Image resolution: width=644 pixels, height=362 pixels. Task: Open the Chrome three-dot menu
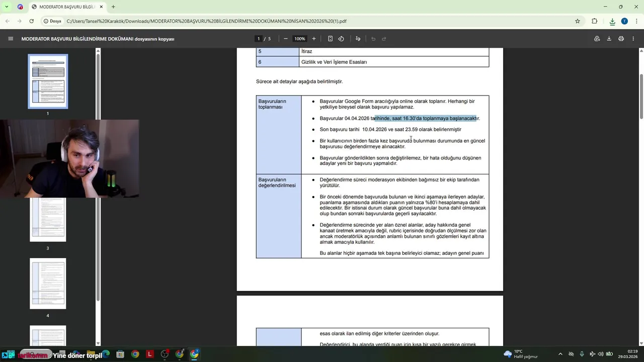(x=636, y=21)
